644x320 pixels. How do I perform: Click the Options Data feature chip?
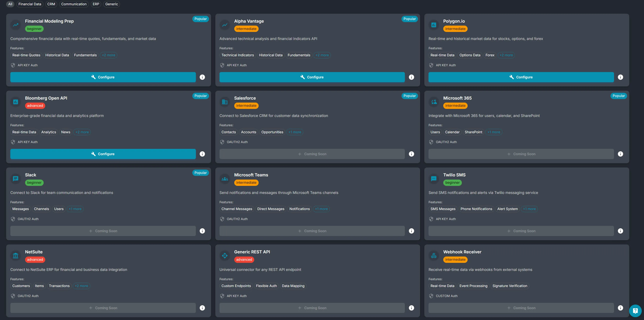470,55
